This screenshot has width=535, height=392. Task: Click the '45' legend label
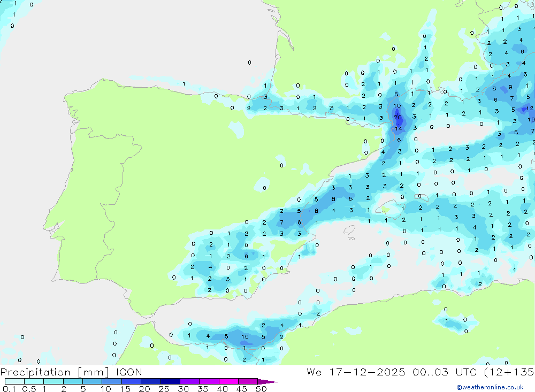click(242, 389)
